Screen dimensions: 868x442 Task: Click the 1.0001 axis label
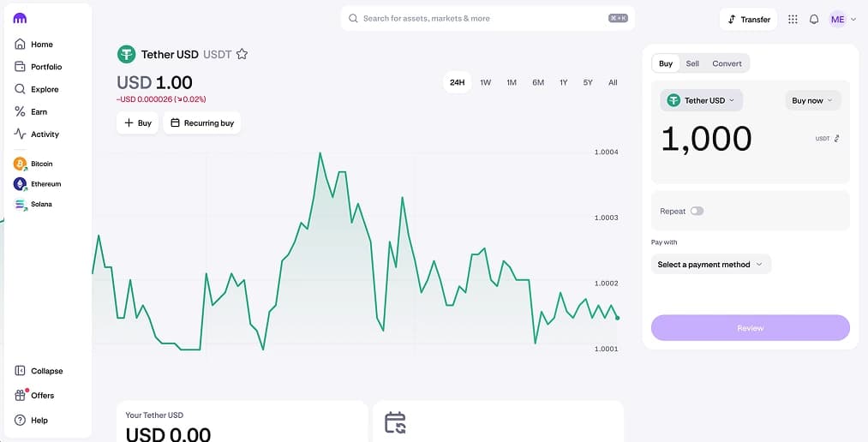tap(606, 349)
